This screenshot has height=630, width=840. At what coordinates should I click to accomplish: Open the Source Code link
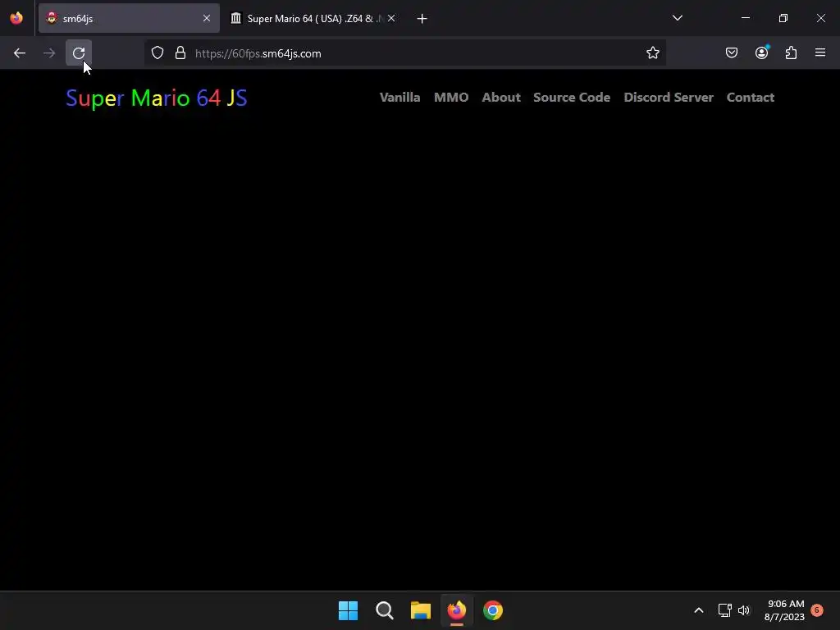tap(572, 98)
